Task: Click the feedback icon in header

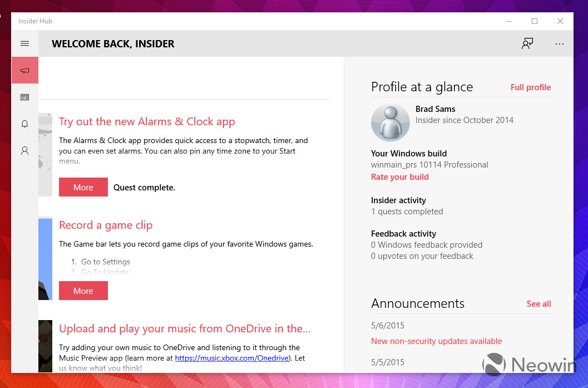Action: pos(527,43)
